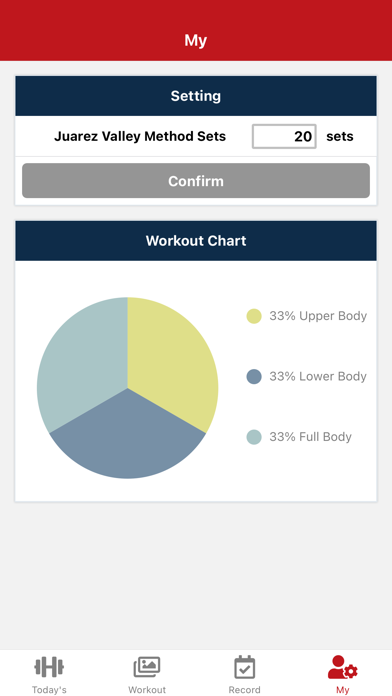Select the My profile gear icon
The image size is (392, 696).
point(342,667)
